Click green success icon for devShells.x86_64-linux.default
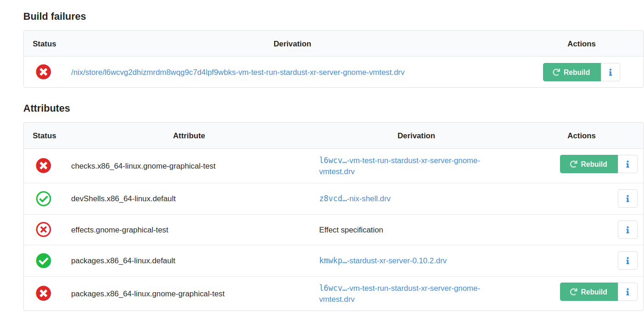Screen dimensions: 644x317 (x=44, y=199)
